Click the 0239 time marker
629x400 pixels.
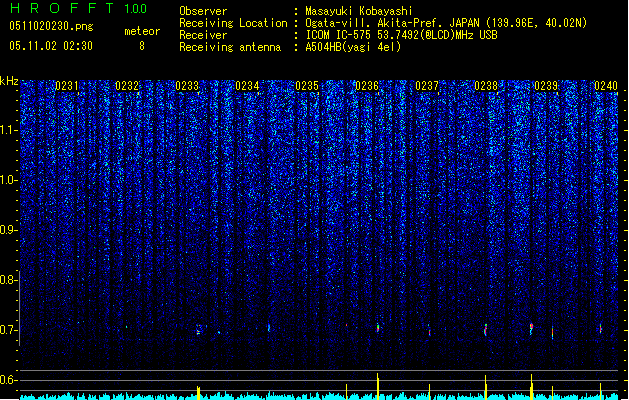[546, 86]
